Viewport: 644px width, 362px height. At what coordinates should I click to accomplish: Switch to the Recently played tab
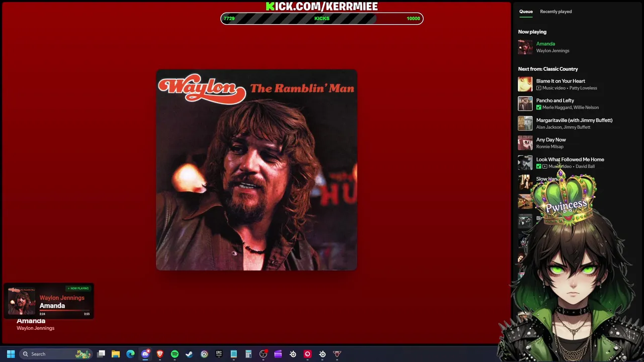[556, 12]
